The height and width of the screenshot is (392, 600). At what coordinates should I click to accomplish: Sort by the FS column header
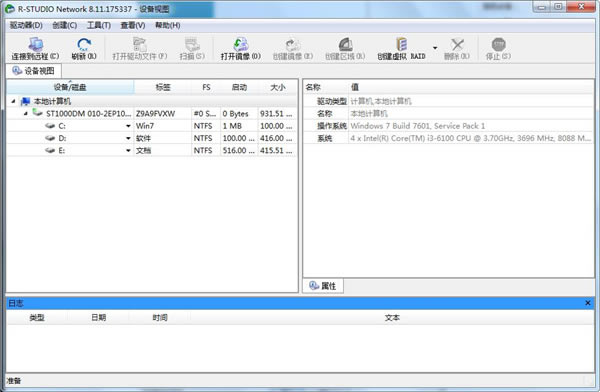206,87
